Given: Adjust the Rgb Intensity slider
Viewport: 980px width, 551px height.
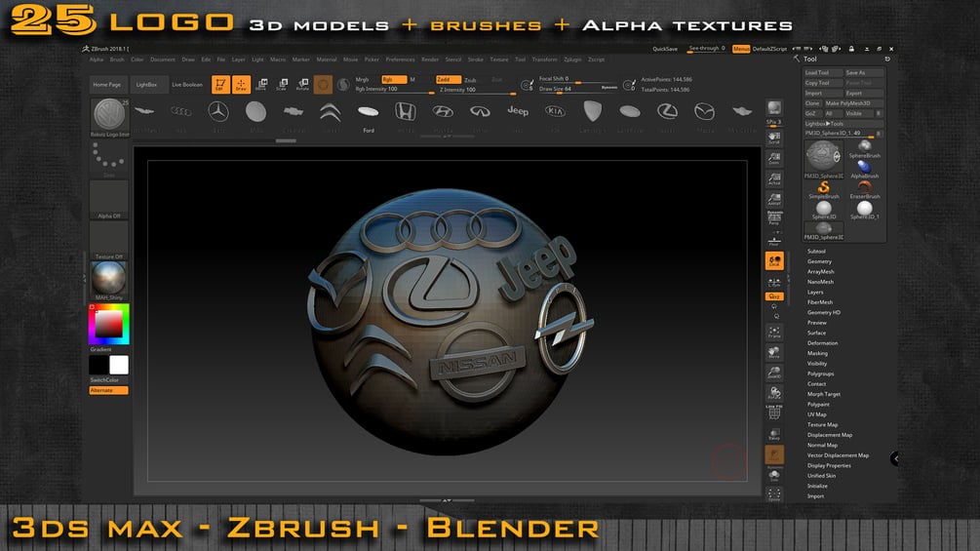Looking at the screenshot, I should [x=394, y=90].
